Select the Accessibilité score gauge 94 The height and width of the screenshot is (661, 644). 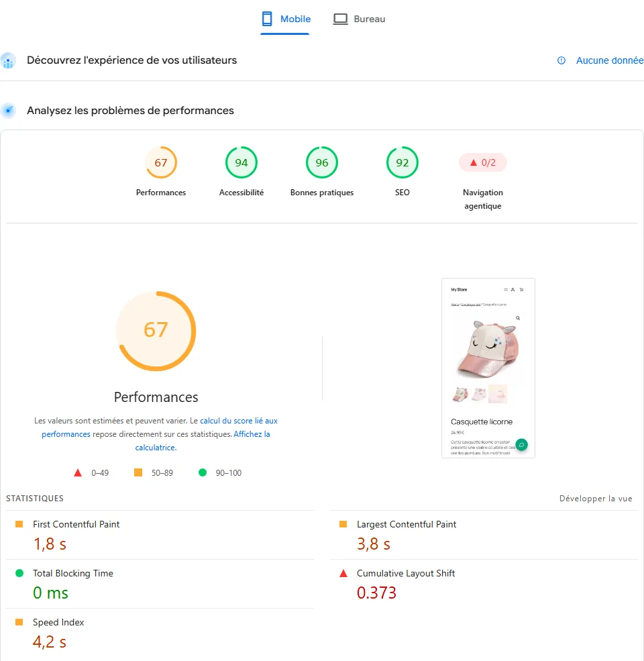tap(241, 162)
